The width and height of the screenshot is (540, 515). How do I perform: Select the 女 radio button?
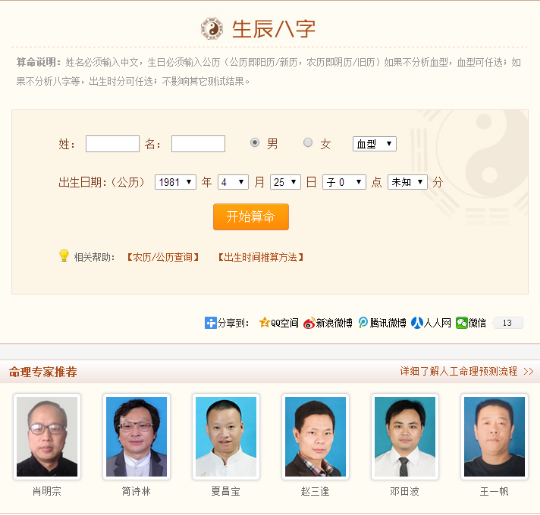click(x=308, y=142)
